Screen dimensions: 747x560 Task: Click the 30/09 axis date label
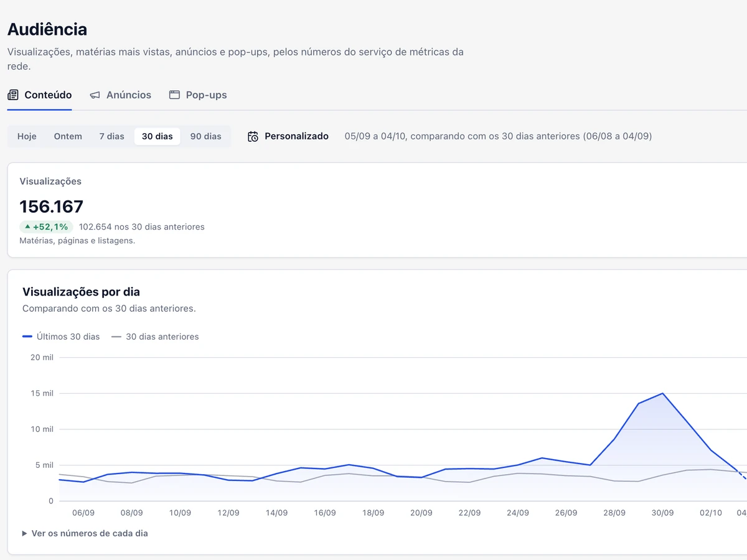[x=662, y=513]
